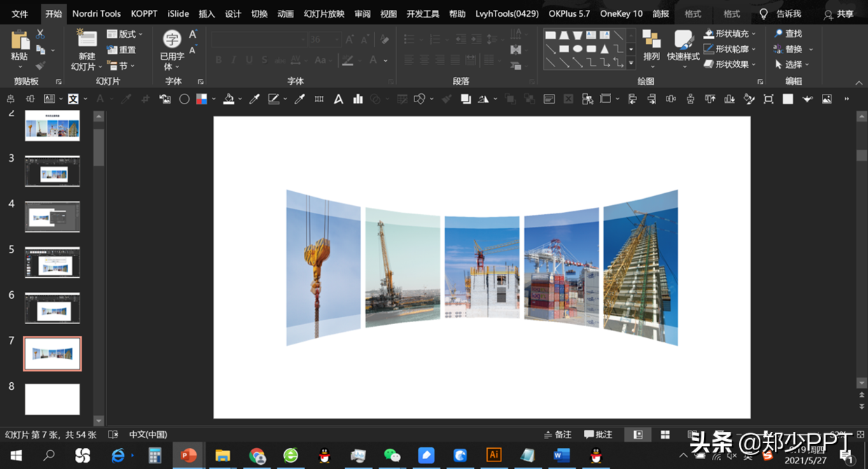
Task: Click the selection pane icon in quick toolbar
Action: pos(587,99)
